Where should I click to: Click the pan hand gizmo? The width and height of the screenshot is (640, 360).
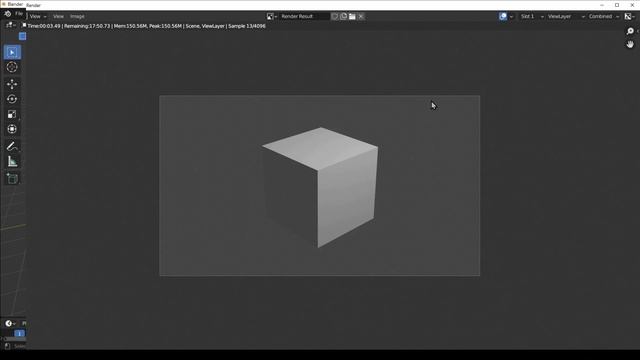(630, 44)
